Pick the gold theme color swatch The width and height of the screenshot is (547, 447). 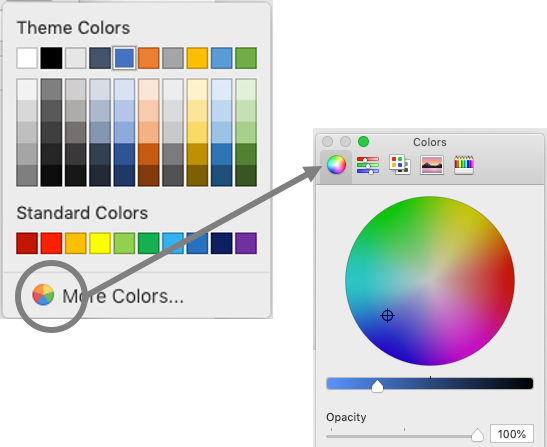[x=197, y=58]
